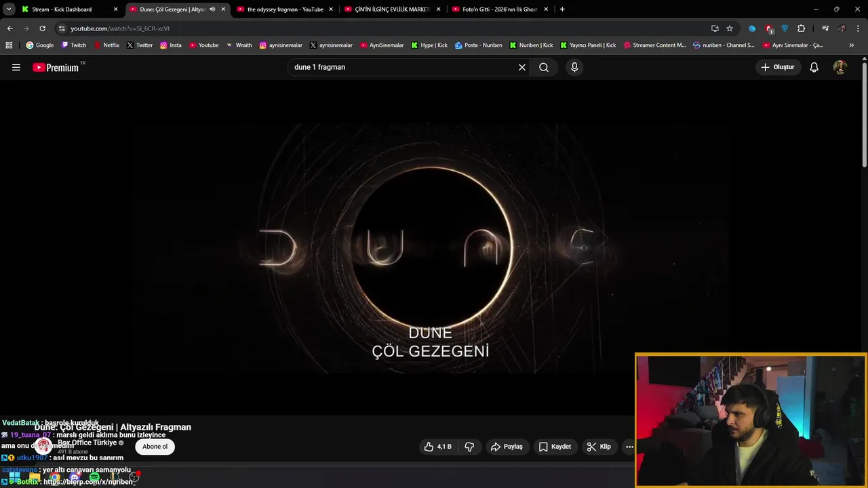Open the Box Office Türkiye channel avatar
This screenshot has height=488, width=868.
tap(43, 446)
